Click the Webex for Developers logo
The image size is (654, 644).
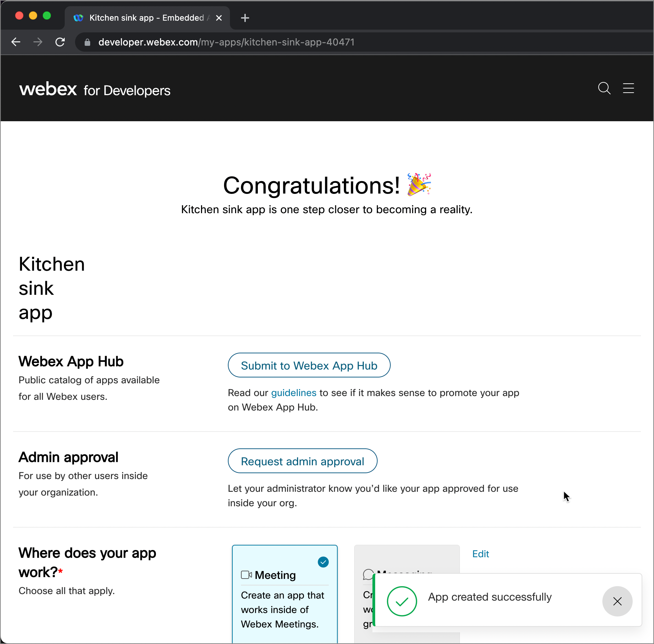[95, 90]
